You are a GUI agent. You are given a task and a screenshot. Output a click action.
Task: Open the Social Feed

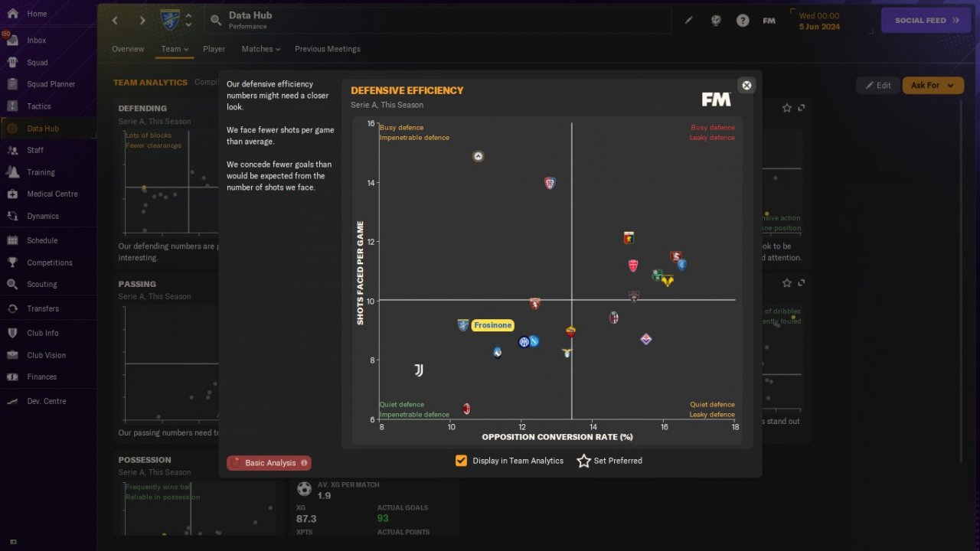tap(926, 21)
